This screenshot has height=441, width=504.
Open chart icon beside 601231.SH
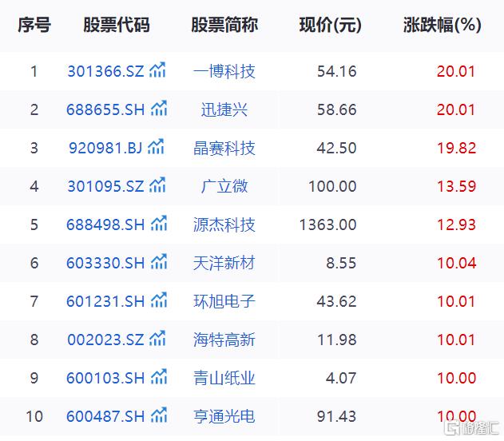(x=159, y=300)
